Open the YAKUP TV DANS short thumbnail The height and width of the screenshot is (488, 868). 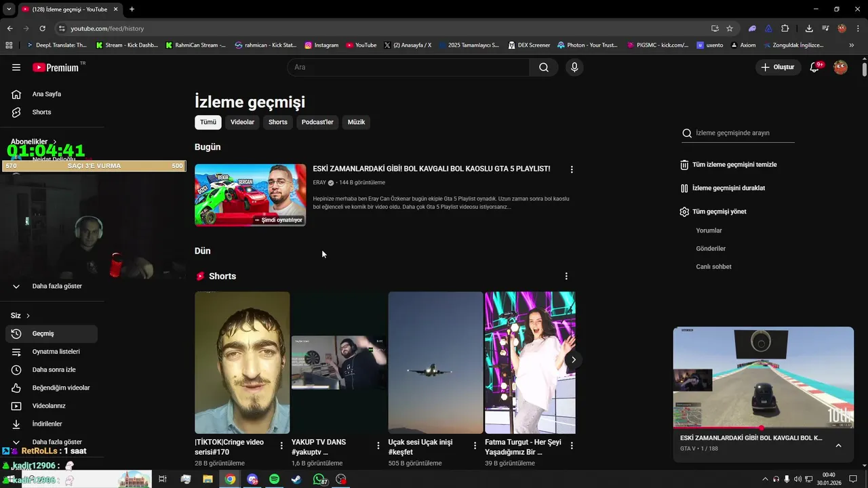click(x=339, y=363)
